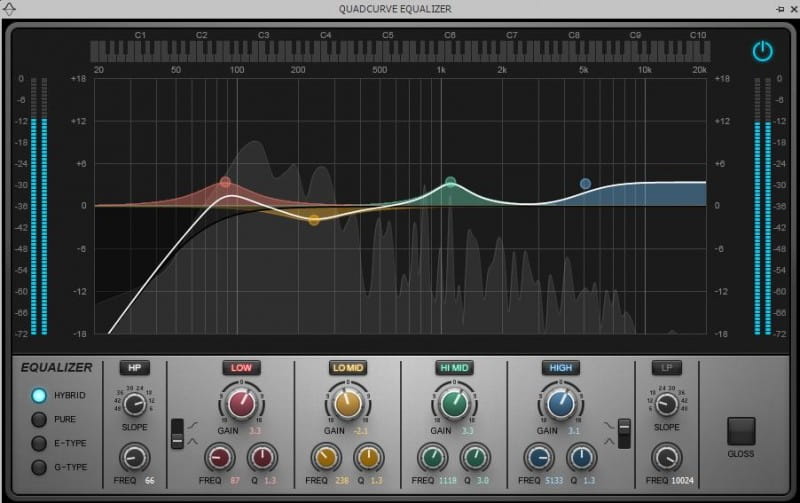
Task: Toggle the HP filter band button
Action: tap(134, 368)
